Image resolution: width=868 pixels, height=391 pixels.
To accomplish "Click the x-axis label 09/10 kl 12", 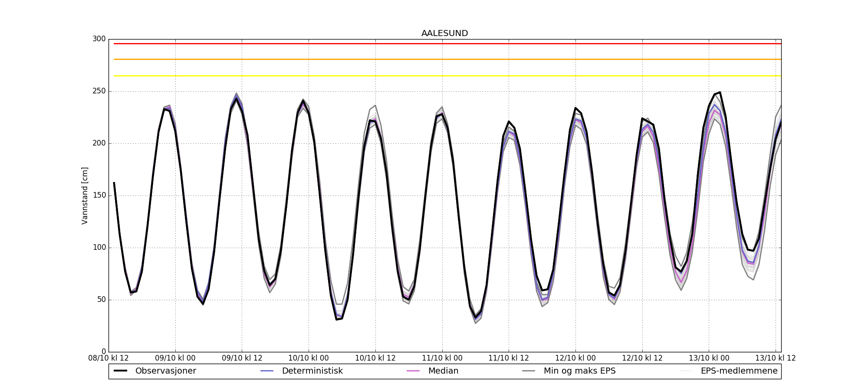I will 242,358.
